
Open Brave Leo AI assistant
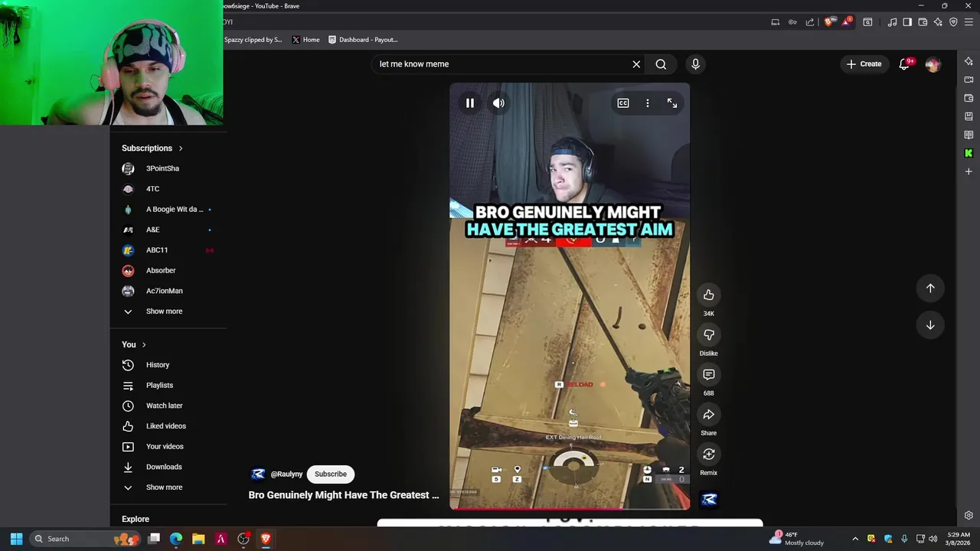click(938, 22)
